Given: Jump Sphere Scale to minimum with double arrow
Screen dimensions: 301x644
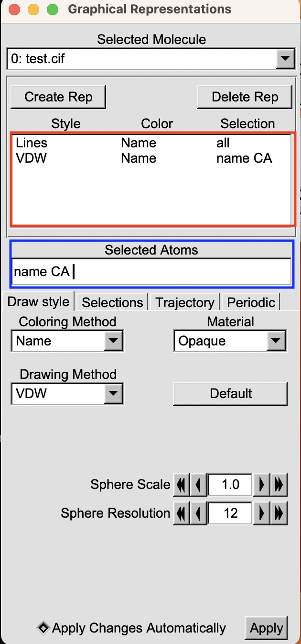Looking at the screenshot, I should (182, 485).
